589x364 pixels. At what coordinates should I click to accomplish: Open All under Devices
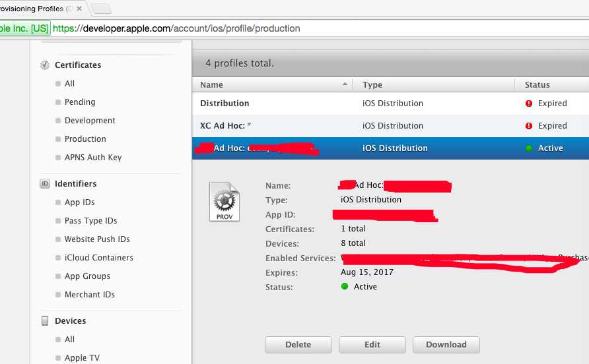click(69, 339)
